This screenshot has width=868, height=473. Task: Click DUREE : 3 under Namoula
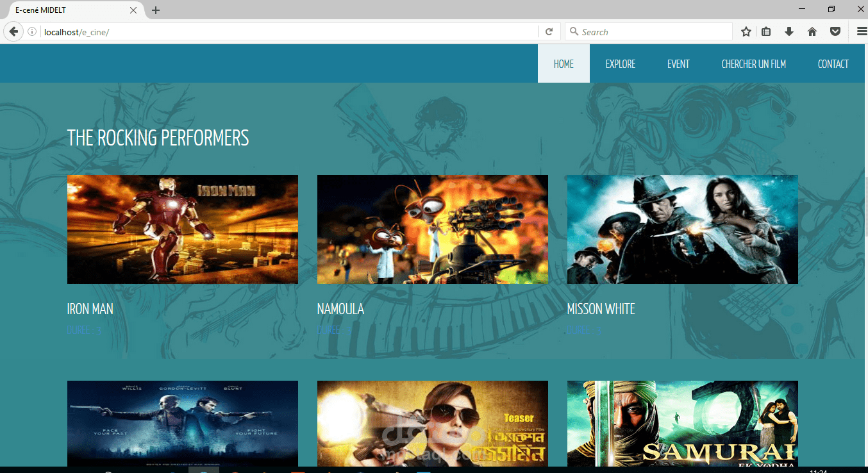334,331
